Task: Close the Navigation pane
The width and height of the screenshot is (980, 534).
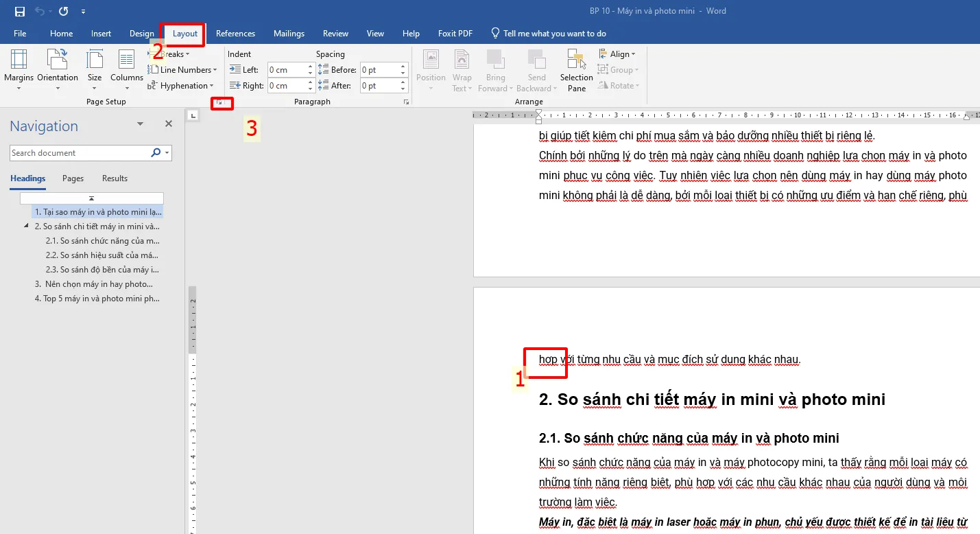Action: click(169, 124)
